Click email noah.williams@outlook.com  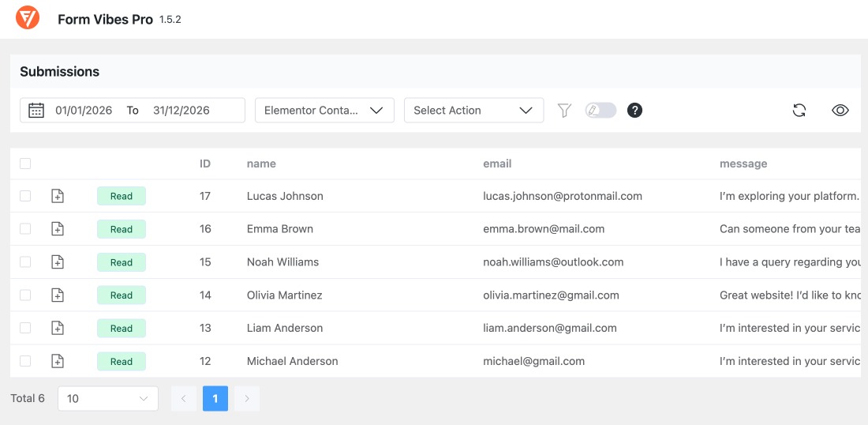point(554,262)
